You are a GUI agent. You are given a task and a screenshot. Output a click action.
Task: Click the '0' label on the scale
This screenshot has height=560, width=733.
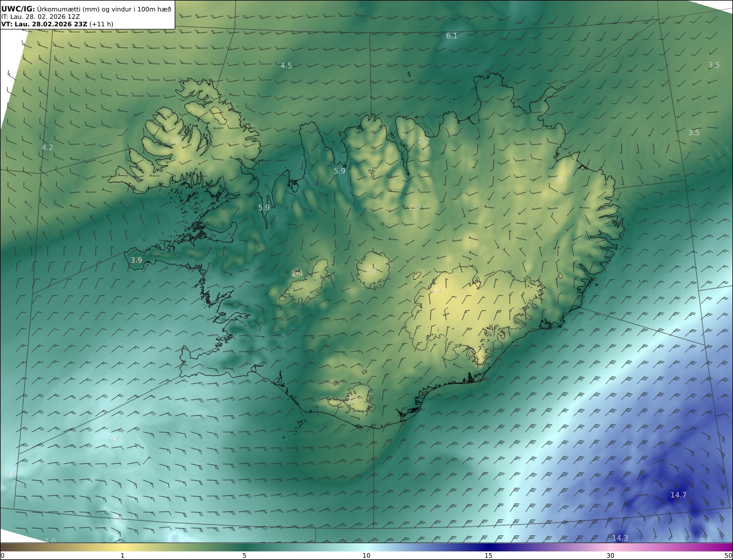pos(2,555)
